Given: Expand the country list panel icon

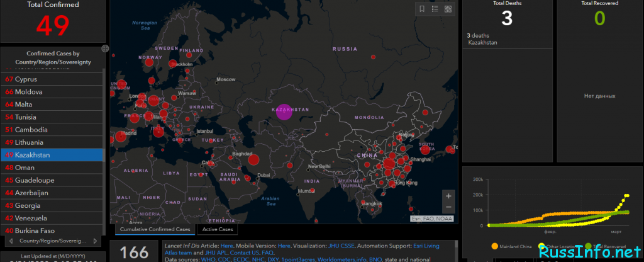Looking at the screenshot, I should [x=105, y=48].
